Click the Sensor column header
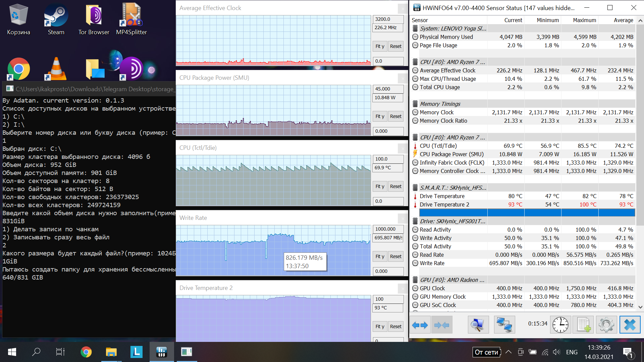644x362 pixels. point(449,20)
